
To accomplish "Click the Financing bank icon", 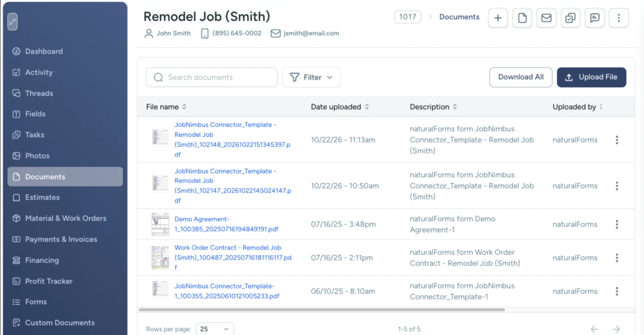I will click(16, 260).
